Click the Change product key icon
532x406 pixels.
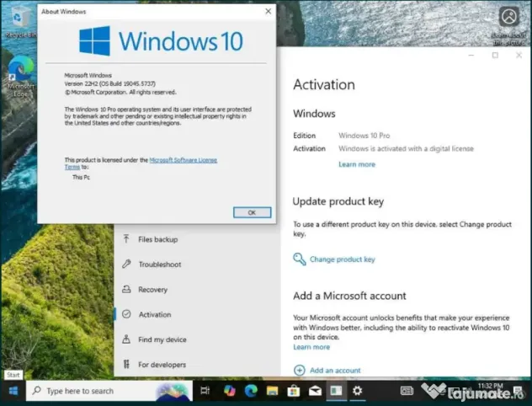(300, 259)
